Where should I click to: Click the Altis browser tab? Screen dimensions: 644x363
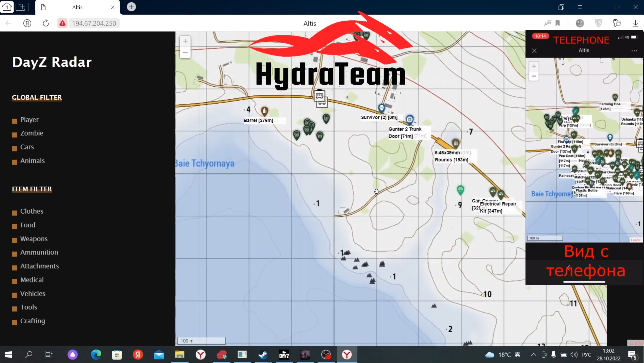point(77,7)
